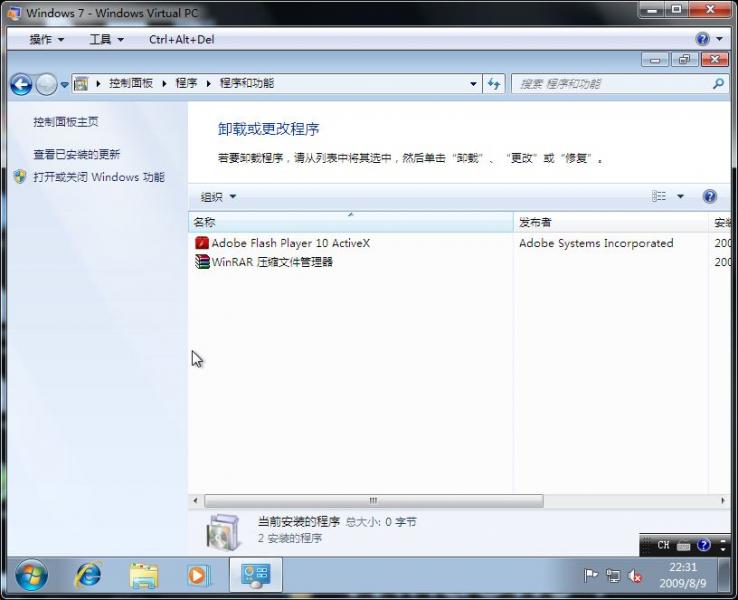Expand the arrow after 控制面板 breadcrumb
The image size is (738, 600).
(164, 84)
